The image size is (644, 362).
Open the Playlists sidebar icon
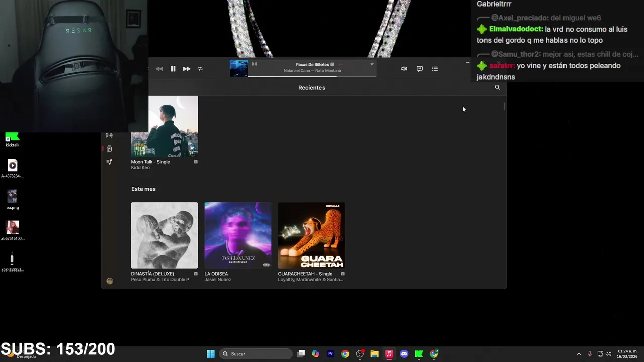(x=109, y=162)
